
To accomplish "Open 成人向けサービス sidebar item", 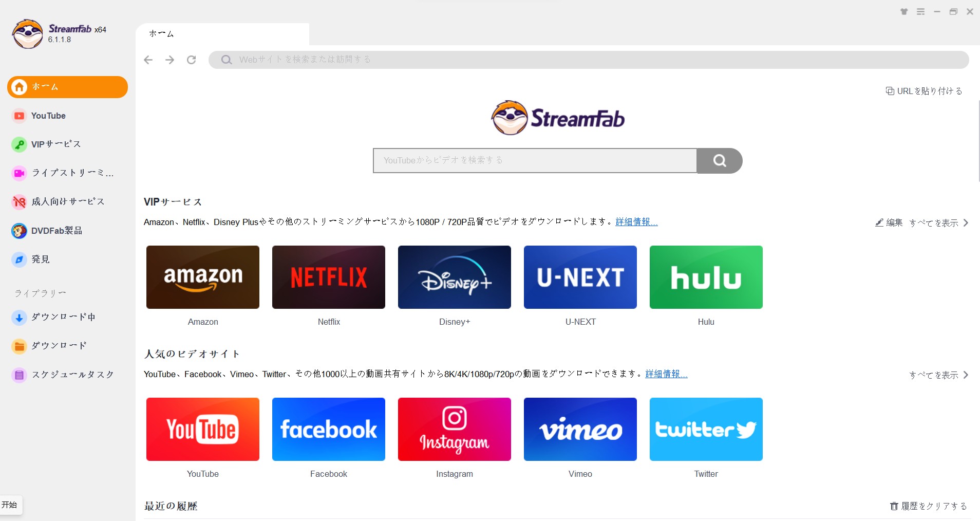I will pos(58,202).
